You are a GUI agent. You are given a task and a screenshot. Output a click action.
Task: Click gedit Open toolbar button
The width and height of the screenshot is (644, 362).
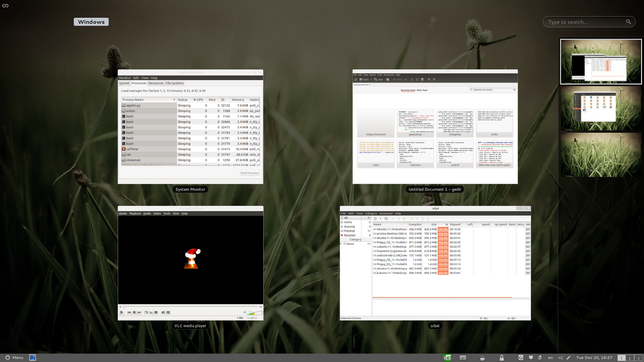pos(364,79)
